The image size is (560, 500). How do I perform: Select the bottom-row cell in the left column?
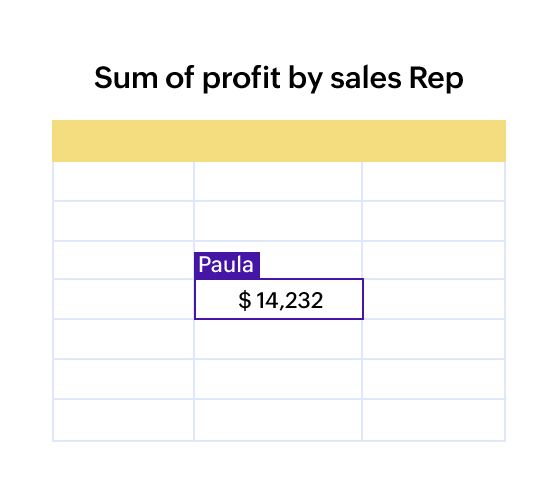pyautogui.click(x=124, y=420)
